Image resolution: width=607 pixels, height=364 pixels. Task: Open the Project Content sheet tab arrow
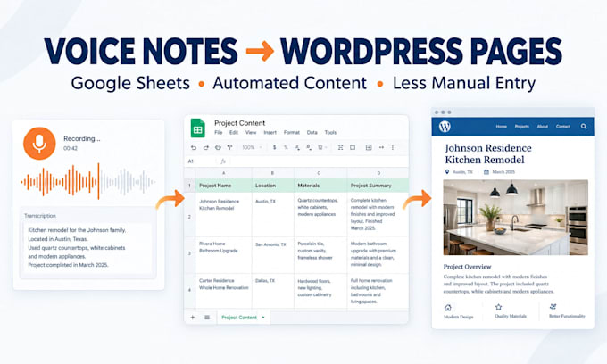263,318
